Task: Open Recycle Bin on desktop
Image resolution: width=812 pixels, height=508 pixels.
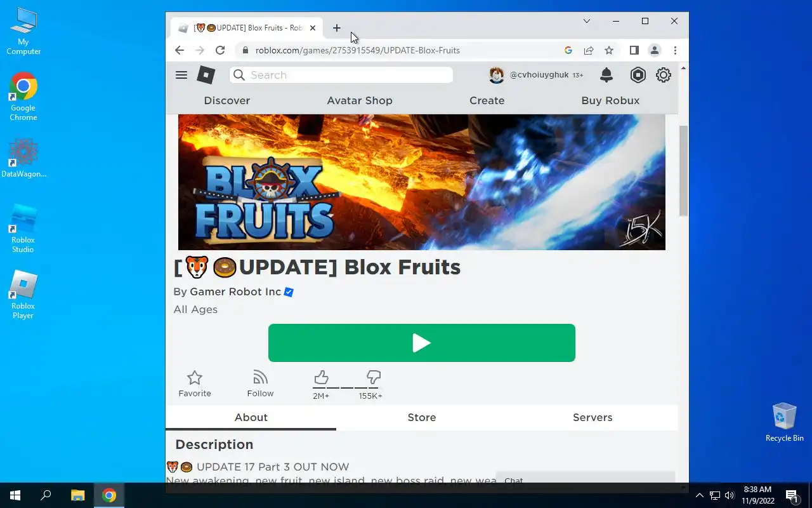Action: 785,422
